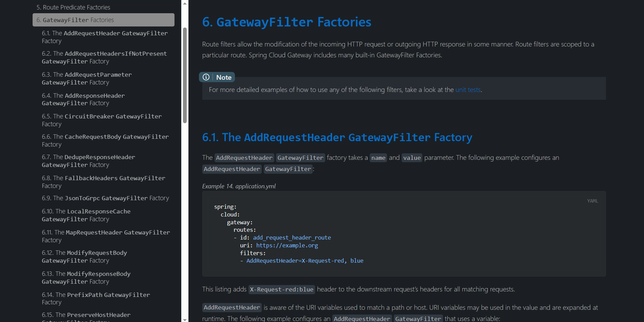Image resolution: width=644 pixels, height=322 pixels.
Task: Select '6. GatewayFilter Factories' sidebar entry
Action: coord(104,20)
